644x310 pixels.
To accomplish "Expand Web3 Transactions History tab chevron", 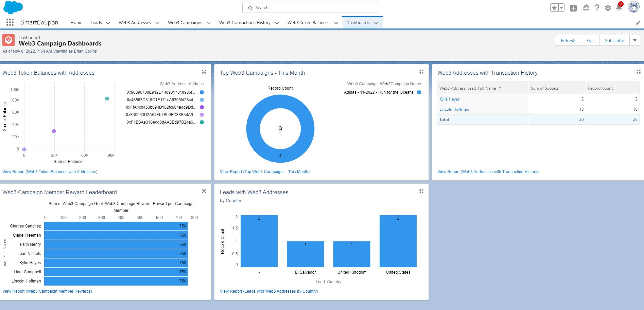I will coord(277,23).
